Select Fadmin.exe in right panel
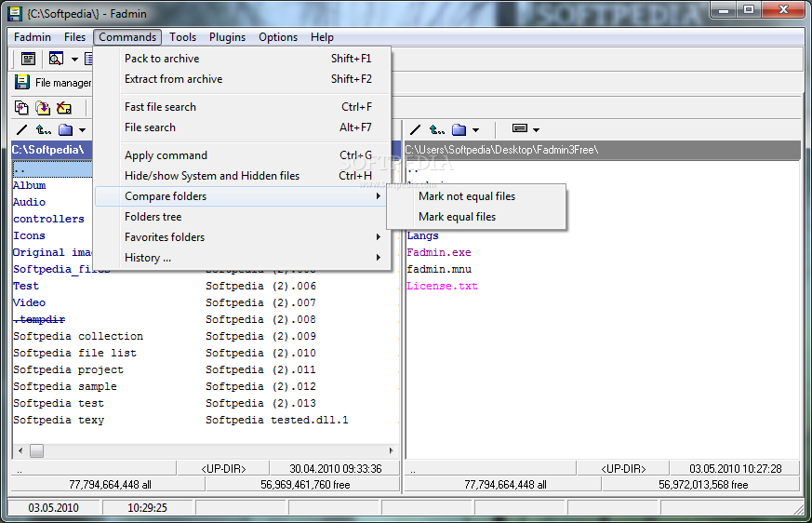Image resolution: width=812 pixels, height=523 pixels. pos(439,252)
